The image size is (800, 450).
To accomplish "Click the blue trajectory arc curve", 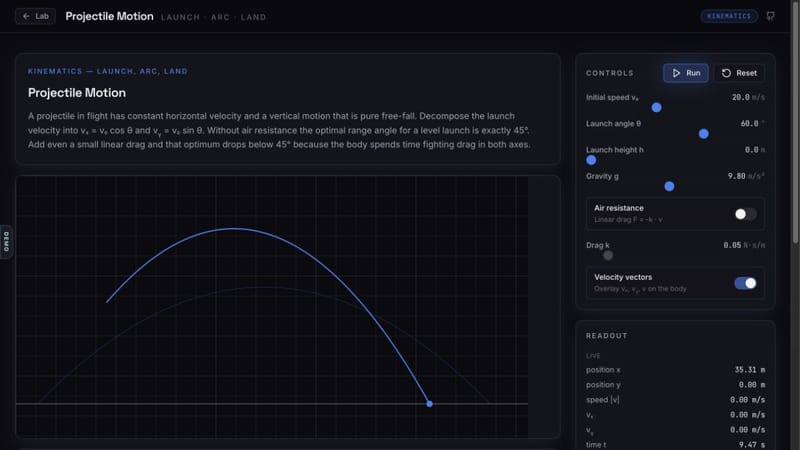I will [x=234, y=229].
